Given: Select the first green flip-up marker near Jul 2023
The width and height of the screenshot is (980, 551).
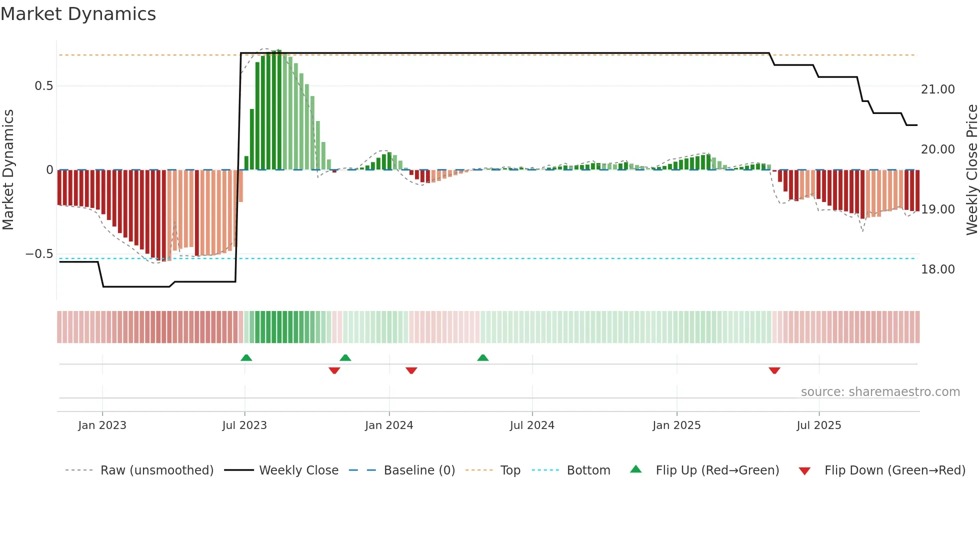Looking at the screenshot, I should pos(246,357).
